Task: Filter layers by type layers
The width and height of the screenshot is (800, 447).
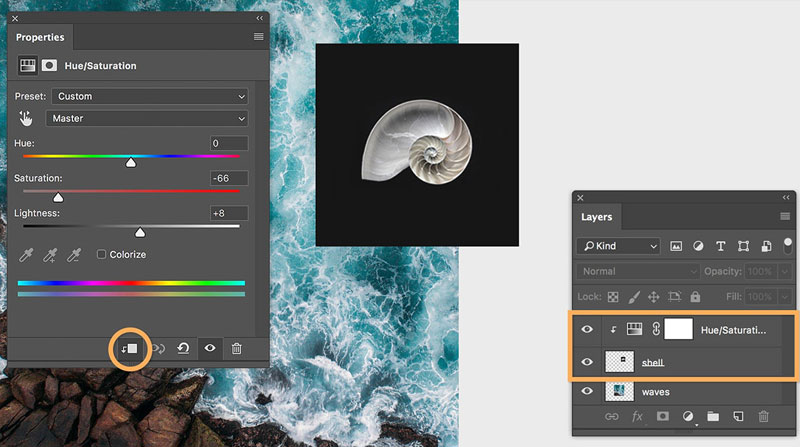Action: tap(720, 246)
